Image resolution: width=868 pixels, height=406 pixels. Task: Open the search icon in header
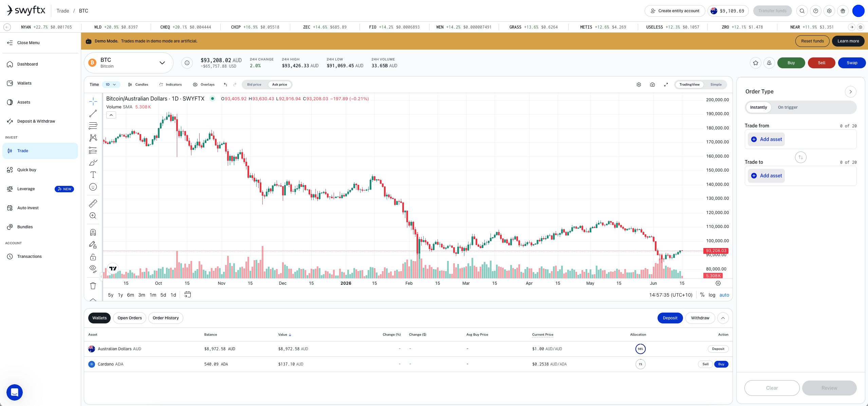point(802,11)
